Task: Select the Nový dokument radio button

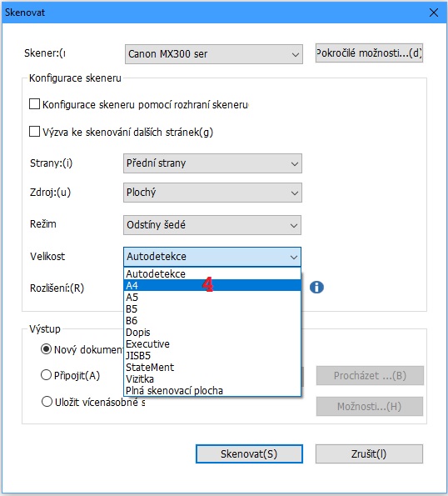Action: (x=46, y=349)
